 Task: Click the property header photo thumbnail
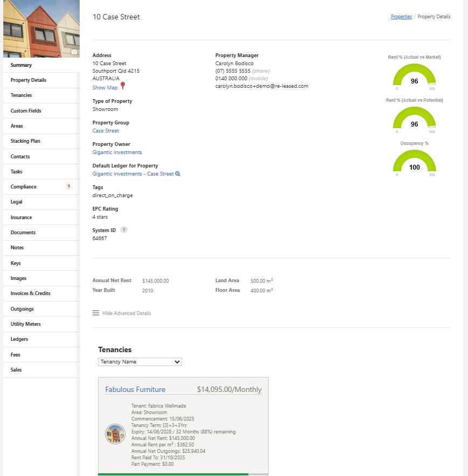(41, 28)
